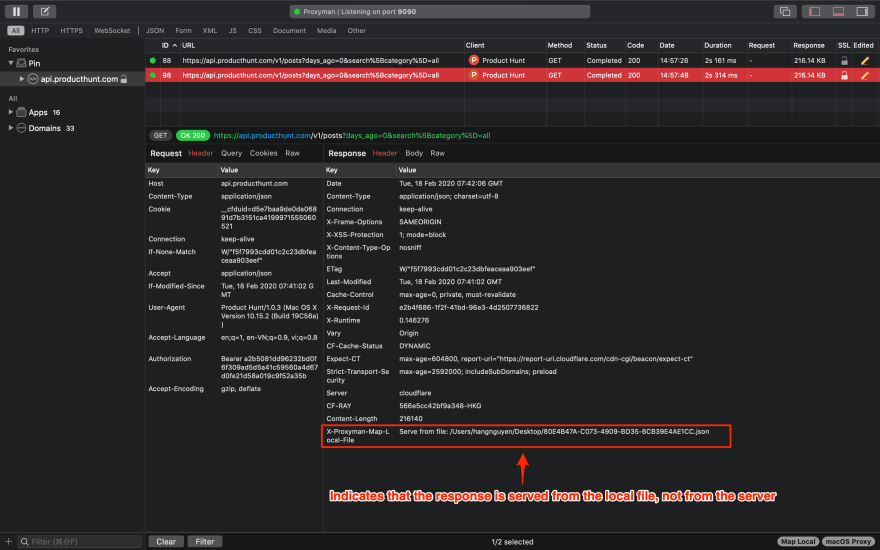Filter by JSON content type
The image size is (880, 550).
coord(155,30)
